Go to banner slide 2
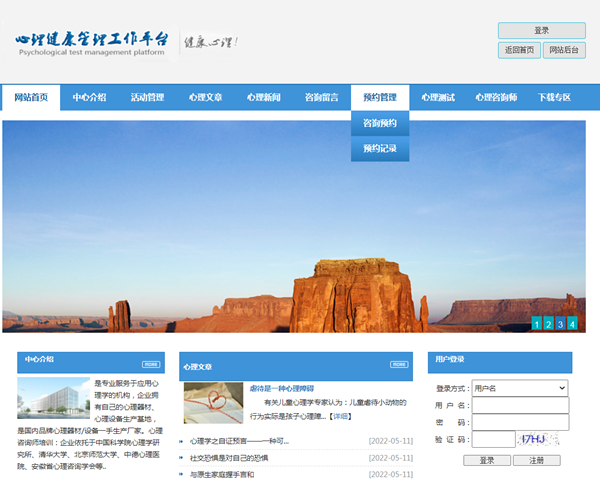600x481 pixels. point(549,323)
